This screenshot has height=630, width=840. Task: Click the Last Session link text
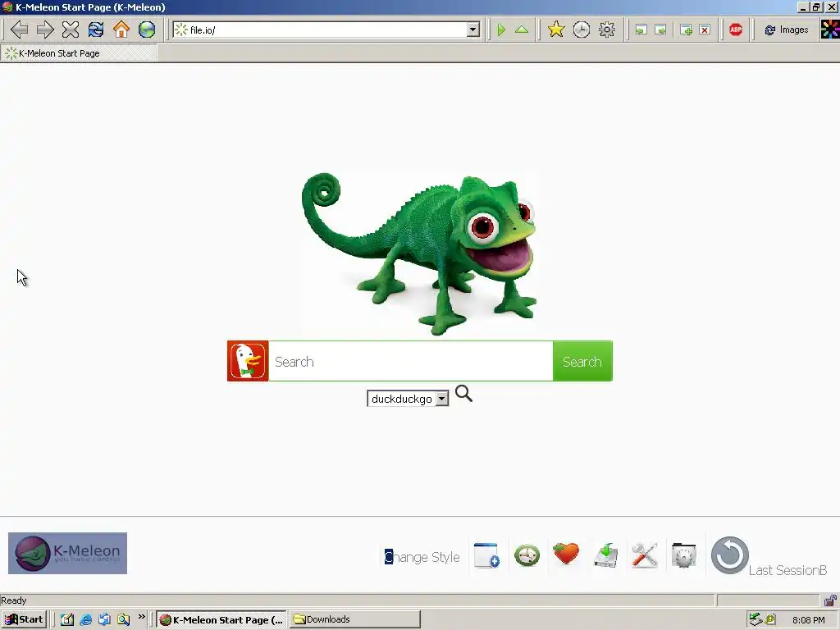(787, 570)
